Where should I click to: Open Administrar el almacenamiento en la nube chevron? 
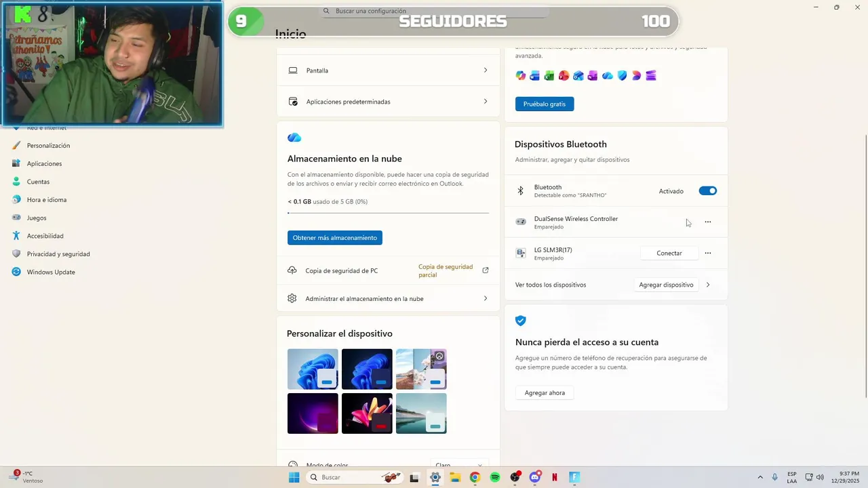[486, 299]
